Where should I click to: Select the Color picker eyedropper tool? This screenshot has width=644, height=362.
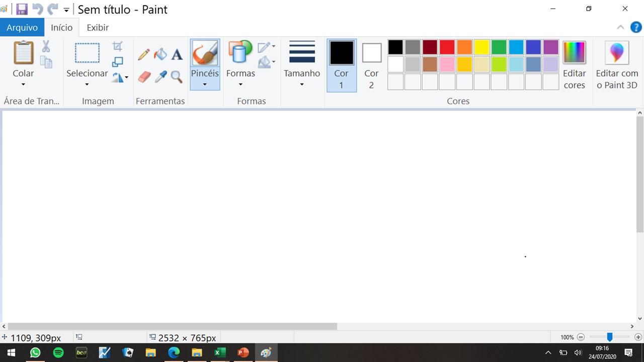pyautogui.click(x=160, y=76)
